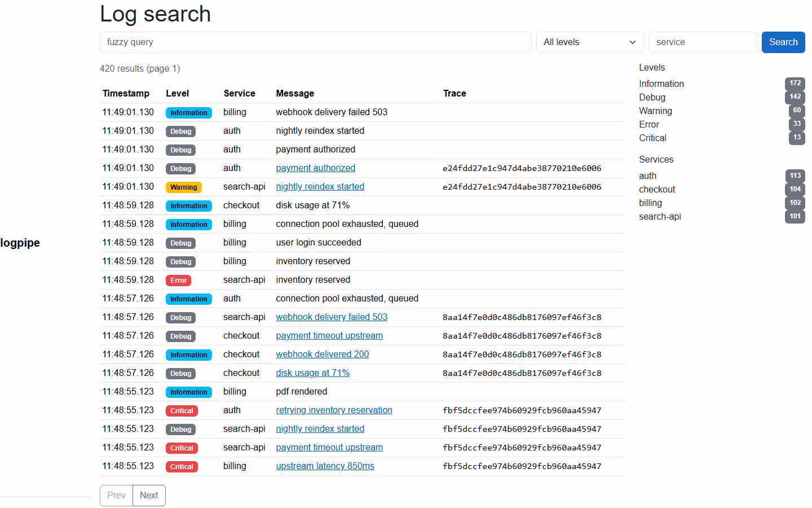Click the Service column header
812x508 pixels.
pos(239,94)
